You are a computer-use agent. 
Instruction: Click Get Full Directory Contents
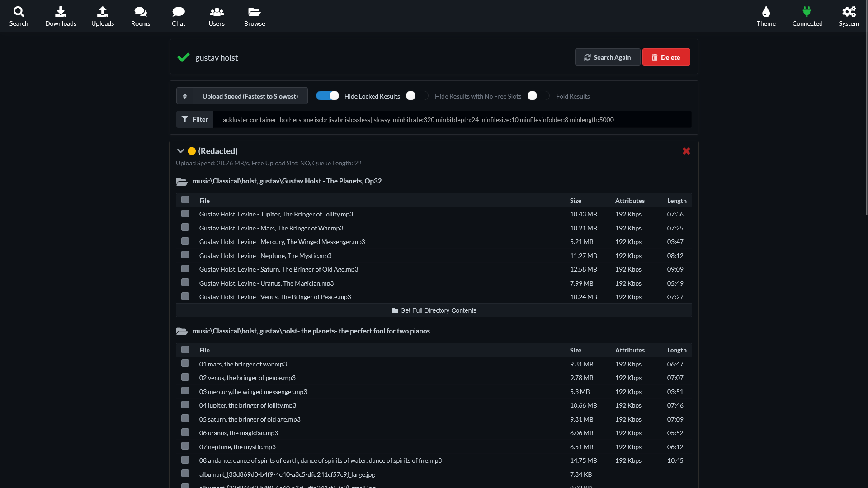[434, 310]
